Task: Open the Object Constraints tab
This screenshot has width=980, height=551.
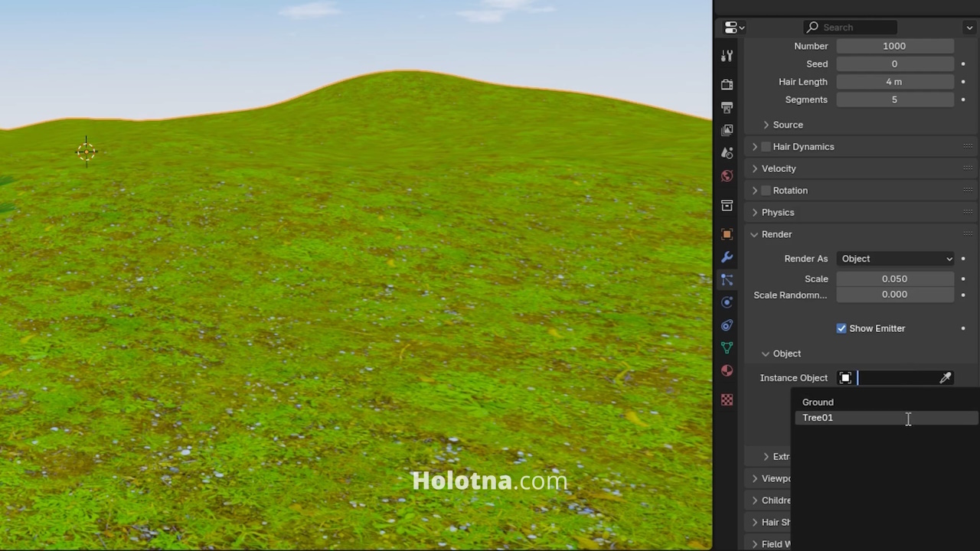Action: pos(727,325)
